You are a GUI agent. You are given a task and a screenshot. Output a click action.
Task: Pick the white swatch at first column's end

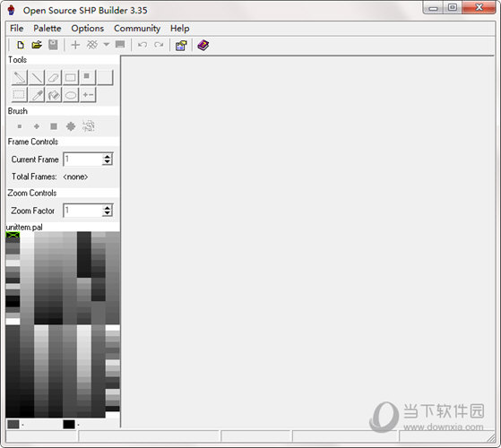pos(13,322)
